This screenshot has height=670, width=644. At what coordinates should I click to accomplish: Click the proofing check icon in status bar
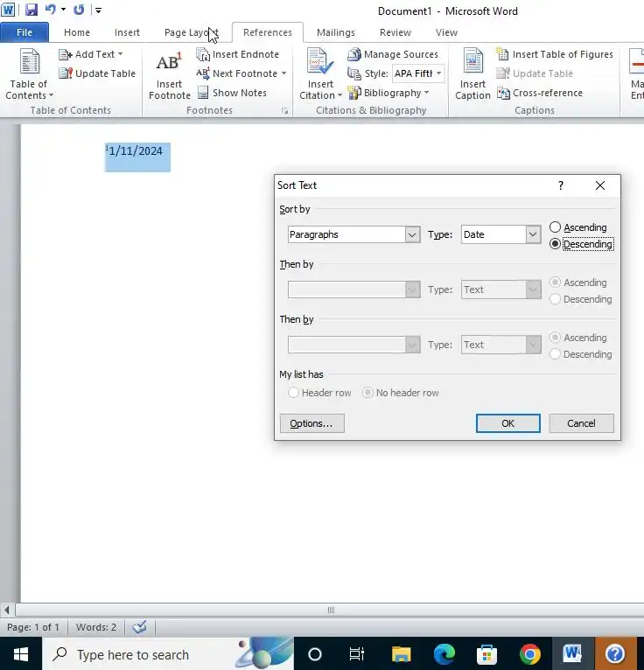point(139,627)
